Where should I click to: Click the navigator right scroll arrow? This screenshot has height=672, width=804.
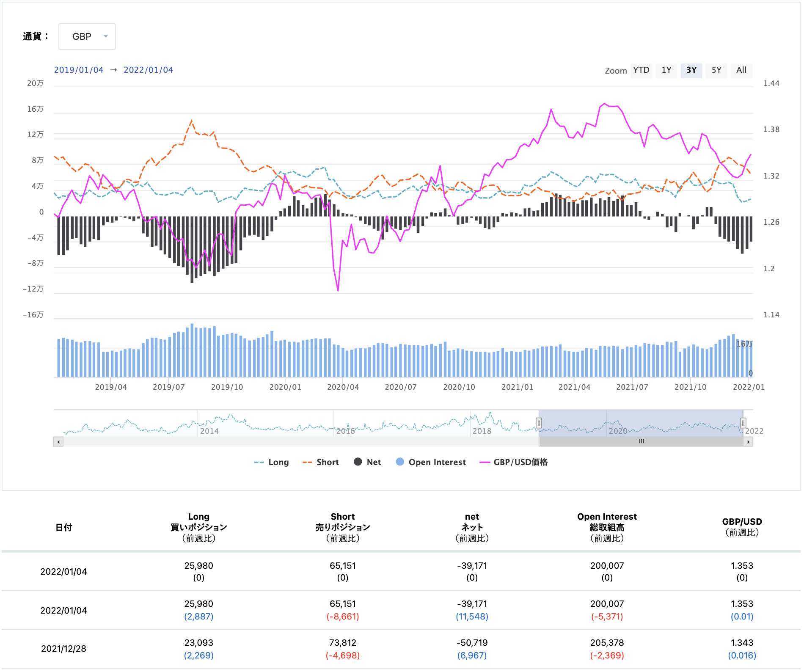click(x=748, y=442)
